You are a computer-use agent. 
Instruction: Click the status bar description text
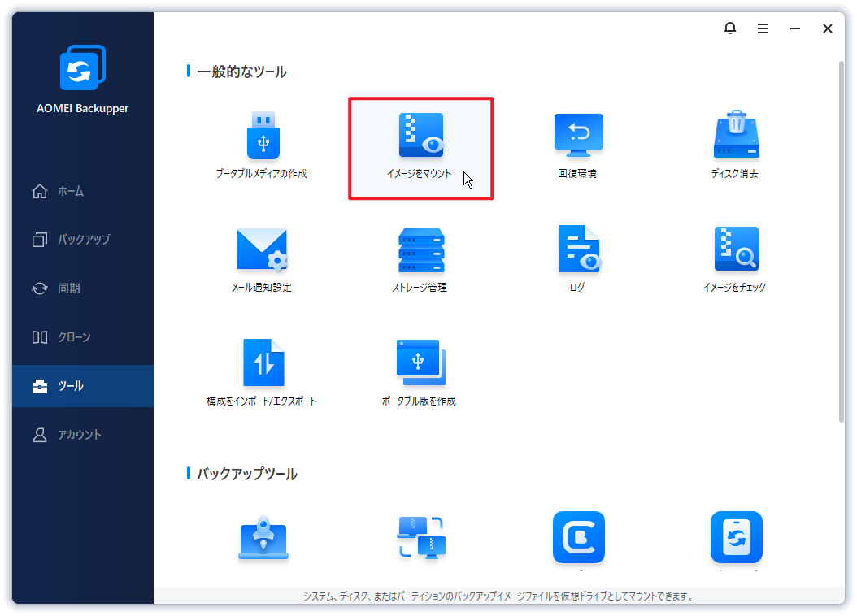[x=498, y=596]
